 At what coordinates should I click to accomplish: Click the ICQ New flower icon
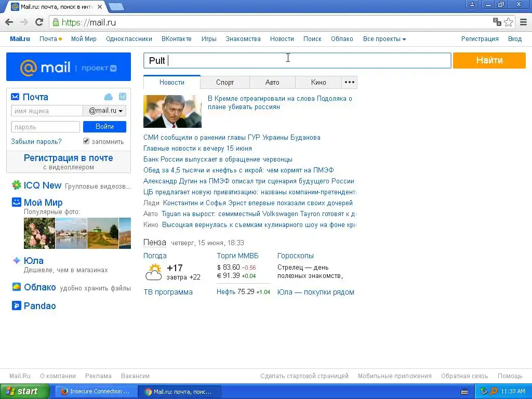coord(16,185)
